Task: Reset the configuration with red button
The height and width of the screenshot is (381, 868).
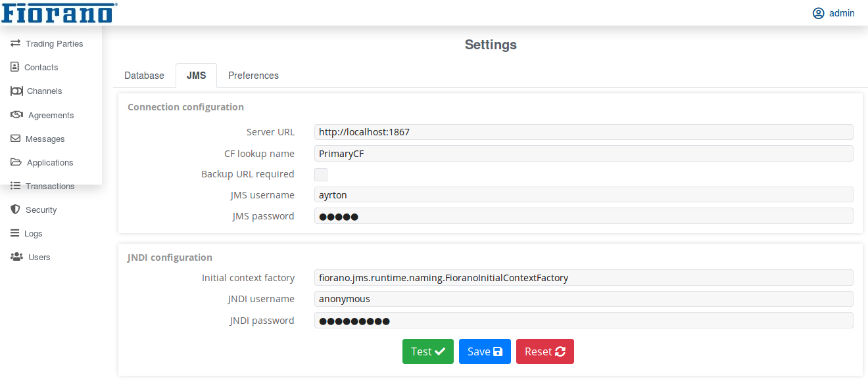Action: click(x=544, y=351)
